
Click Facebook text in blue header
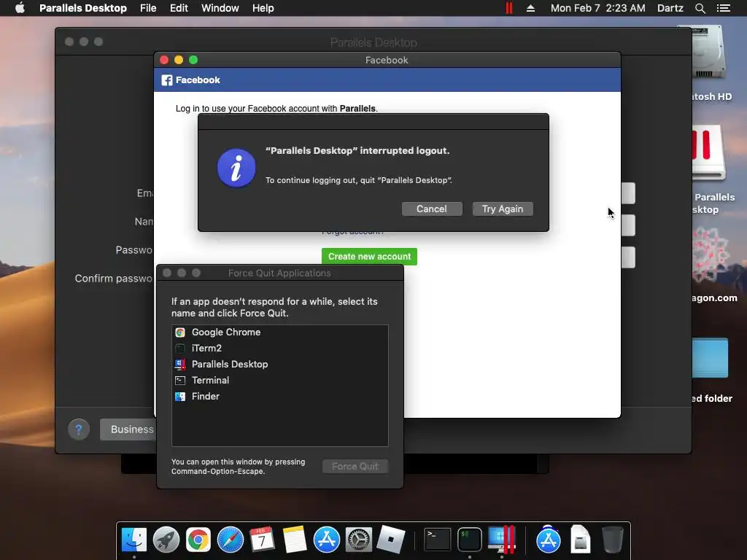click(198, 80)
